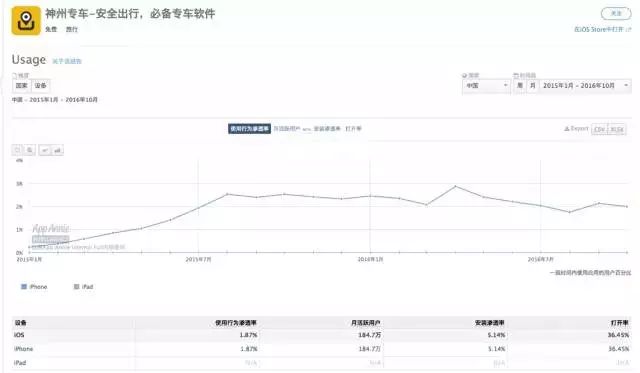Click the first square chart tool icon

coord(18,150)
